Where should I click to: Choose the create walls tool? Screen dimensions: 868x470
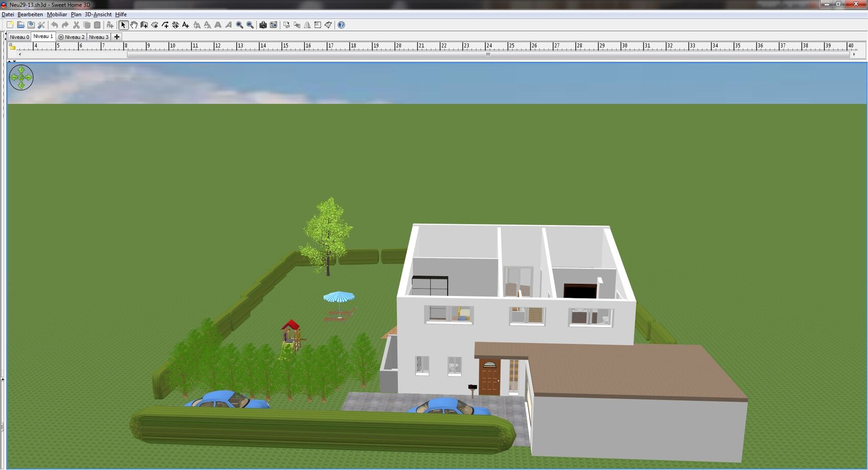144,25
